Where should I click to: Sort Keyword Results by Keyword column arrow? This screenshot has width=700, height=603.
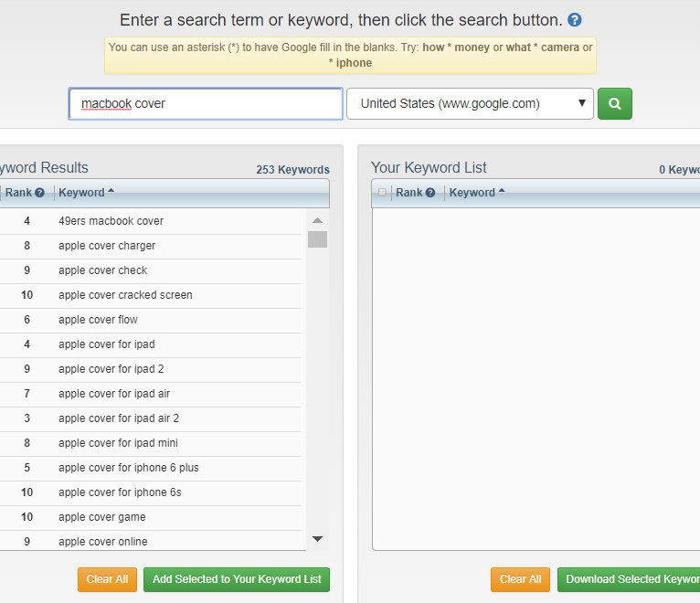coord(111,192)
